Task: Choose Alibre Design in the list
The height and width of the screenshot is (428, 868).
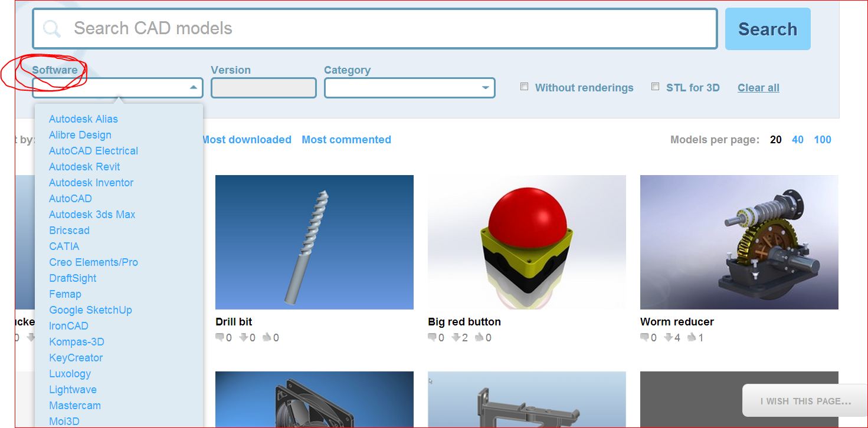Action: coord(80,134)
